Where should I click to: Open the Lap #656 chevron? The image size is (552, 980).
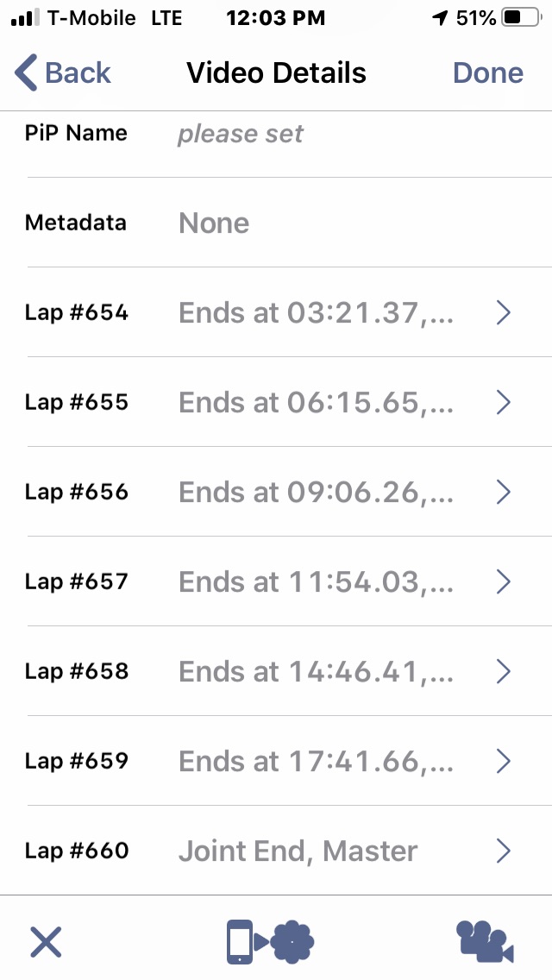click(x=504, y=492)
